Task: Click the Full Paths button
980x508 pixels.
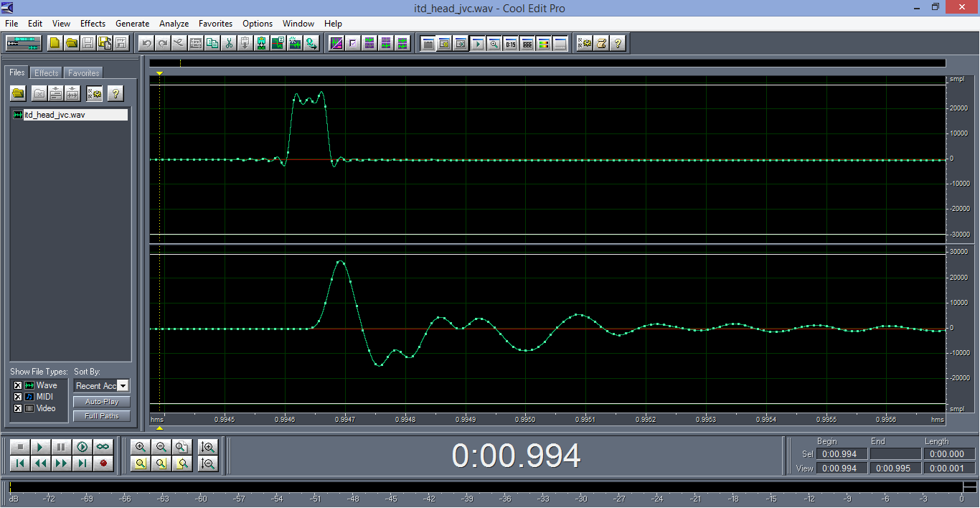Action: (101, 416)
